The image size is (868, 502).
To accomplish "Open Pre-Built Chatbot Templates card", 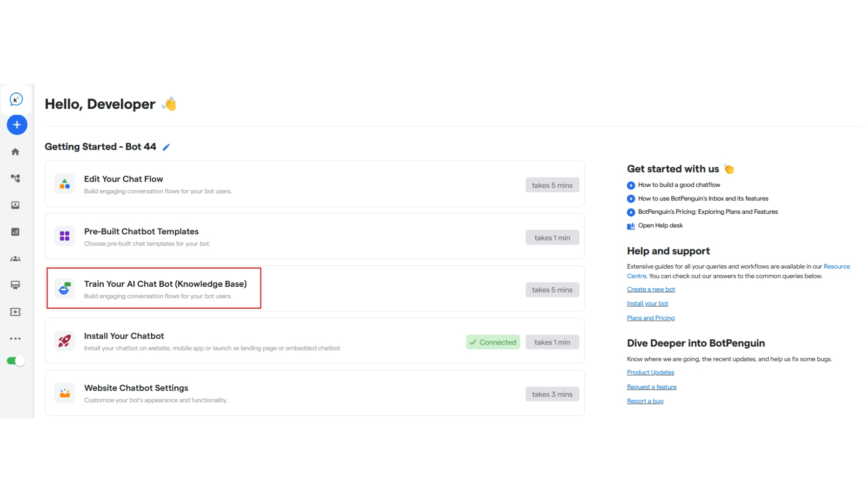I will [x=314, y=236].
